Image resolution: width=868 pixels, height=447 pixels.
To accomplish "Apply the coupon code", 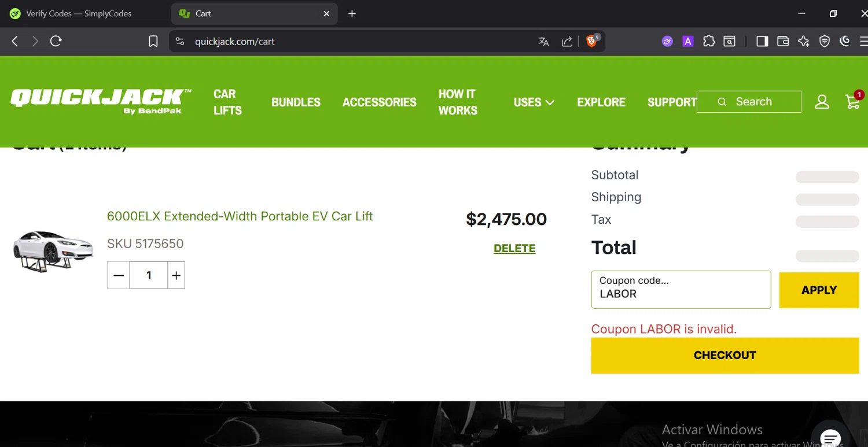I will tap(819, 290).
